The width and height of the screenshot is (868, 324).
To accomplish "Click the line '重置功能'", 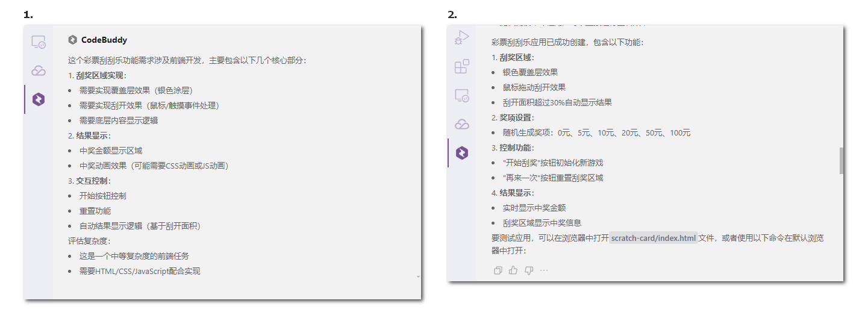I will tap(95, 211).
